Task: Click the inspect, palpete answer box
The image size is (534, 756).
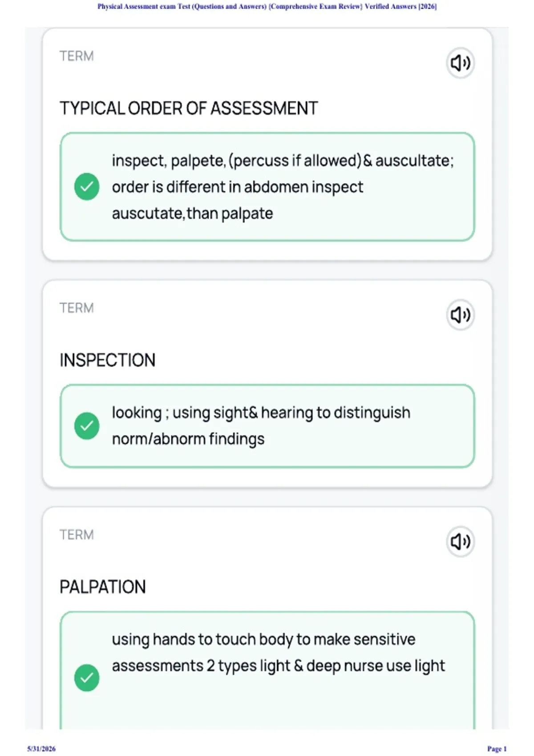Action: 267,187
